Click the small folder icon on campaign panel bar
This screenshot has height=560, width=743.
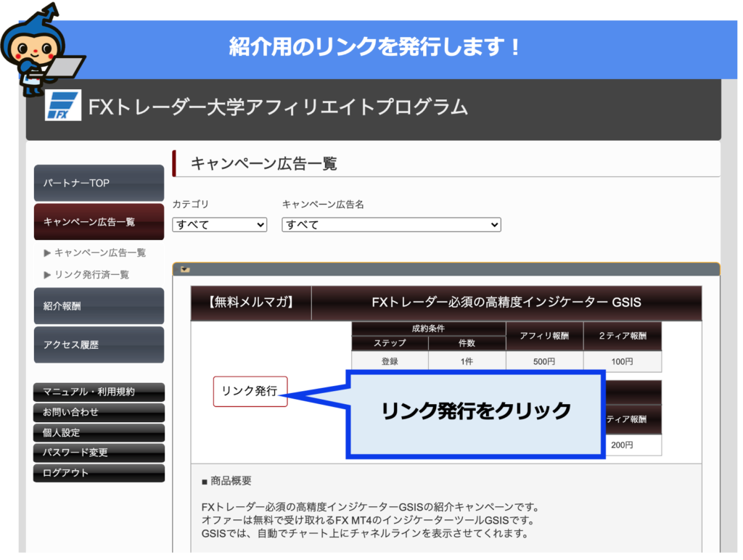point(185,270)
